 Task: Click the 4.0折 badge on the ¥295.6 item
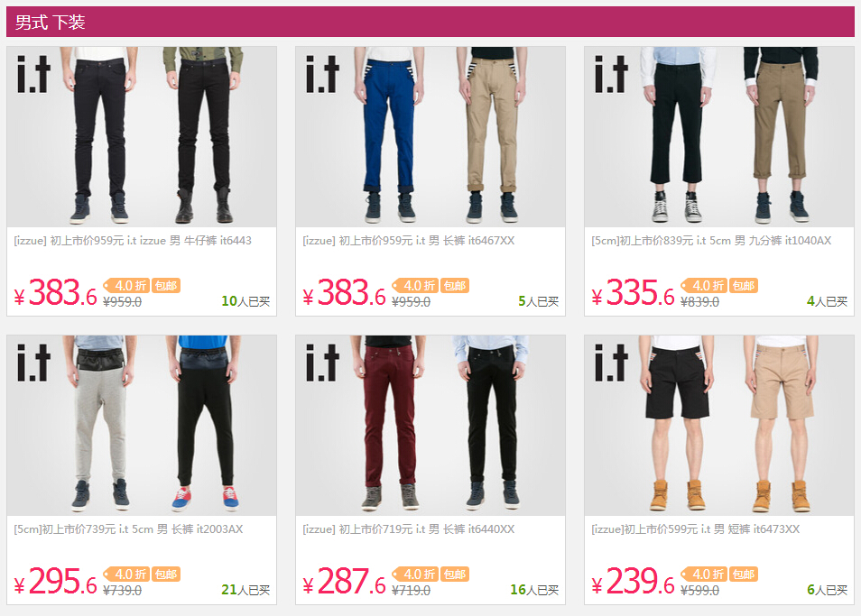pyautogui.click(x=126, y=574)
